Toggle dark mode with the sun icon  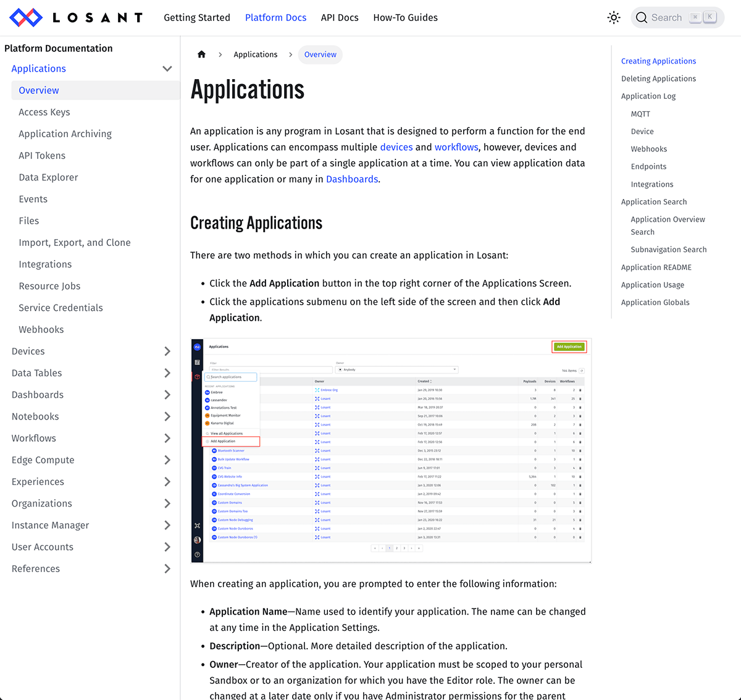tap(613, 17)
